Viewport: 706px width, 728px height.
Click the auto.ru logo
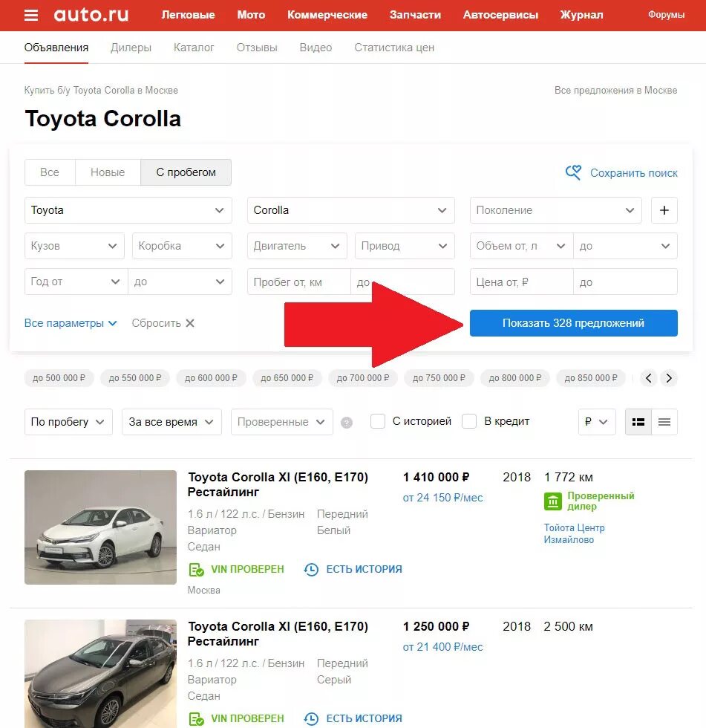tap(91, 14)
